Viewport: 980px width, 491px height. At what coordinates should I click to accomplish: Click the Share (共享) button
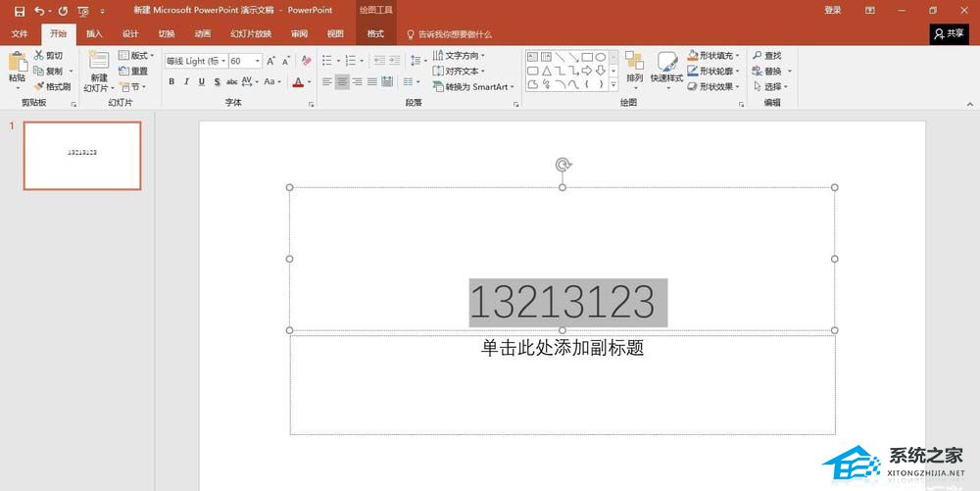click(x=949, y=33)
